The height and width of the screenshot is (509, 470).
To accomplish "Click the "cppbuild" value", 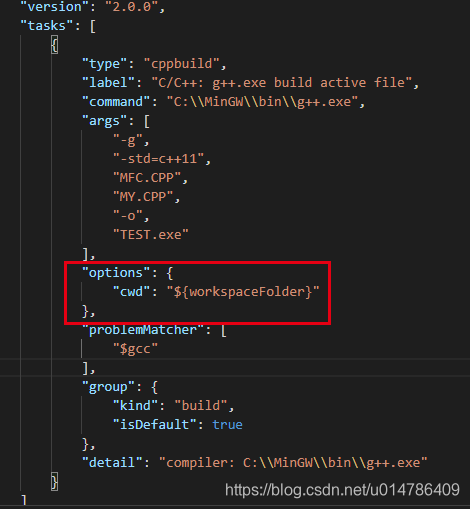I will point(182,64).
